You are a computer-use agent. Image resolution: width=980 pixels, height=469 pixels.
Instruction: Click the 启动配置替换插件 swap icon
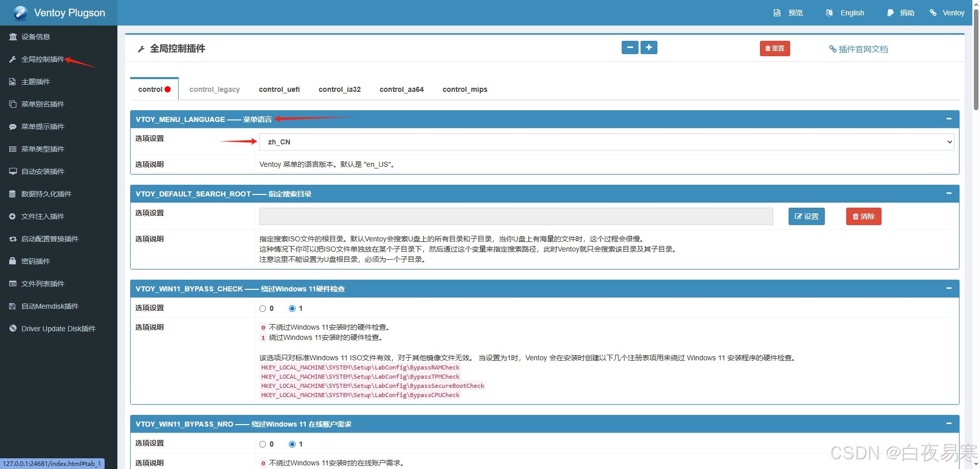[13, 239]
